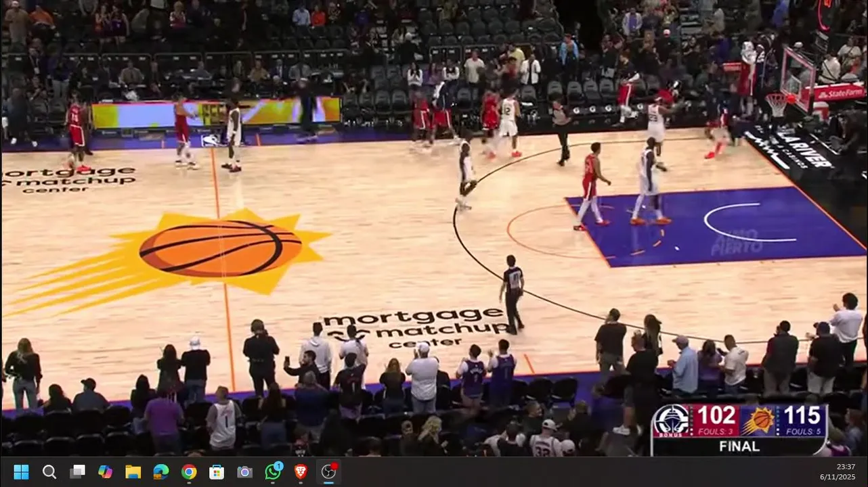Click the Suns logo on the scoreboard
The image size is (868, 487).
(759, 420)
